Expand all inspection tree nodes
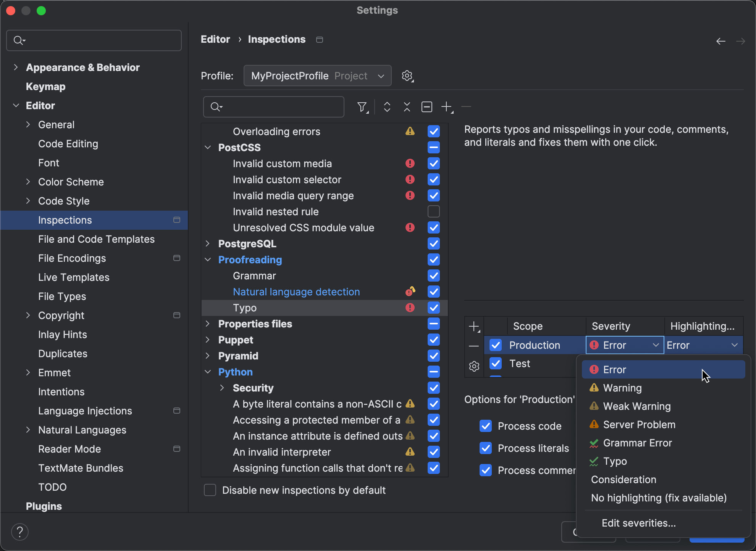The image size is (756, 551). coord(387,107)
